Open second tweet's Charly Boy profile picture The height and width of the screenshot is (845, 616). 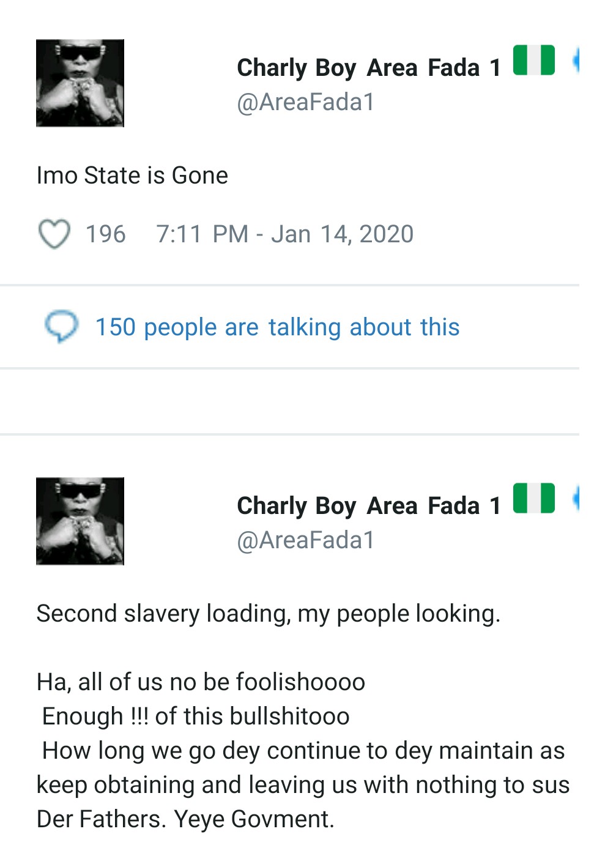click(80, 521)
